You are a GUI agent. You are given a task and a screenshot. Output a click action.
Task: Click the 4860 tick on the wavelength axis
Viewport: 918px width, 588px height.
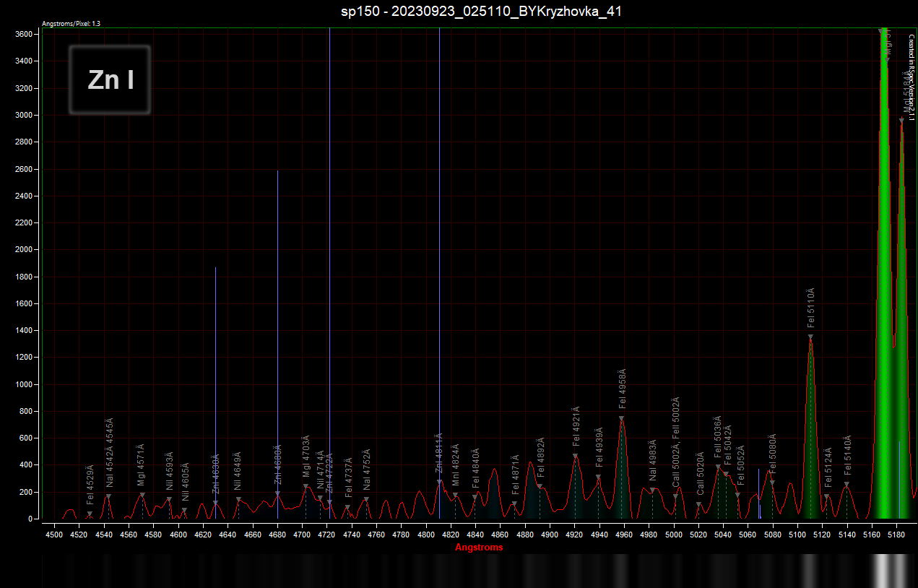(500, 535)
